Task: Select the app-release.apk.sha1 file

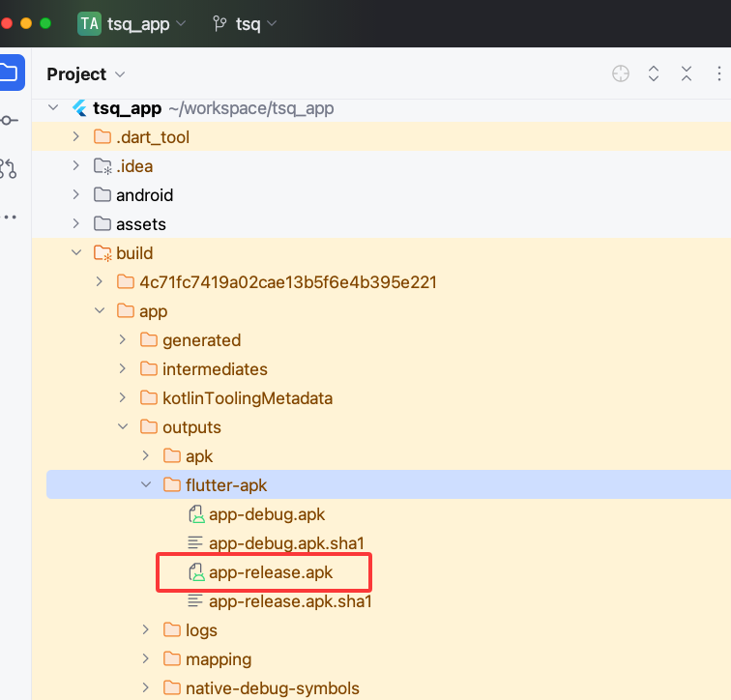Action: coord(290,601)
